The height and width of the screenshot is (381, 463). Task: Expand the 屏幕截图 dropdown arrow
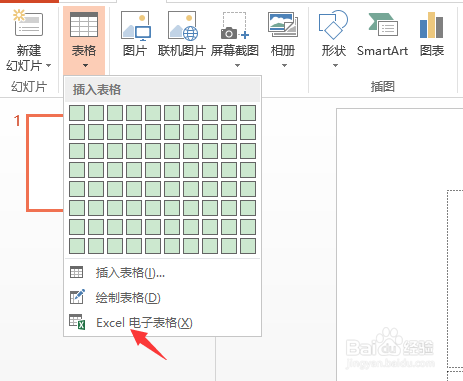pyautogui.click(x=237, y=66)
